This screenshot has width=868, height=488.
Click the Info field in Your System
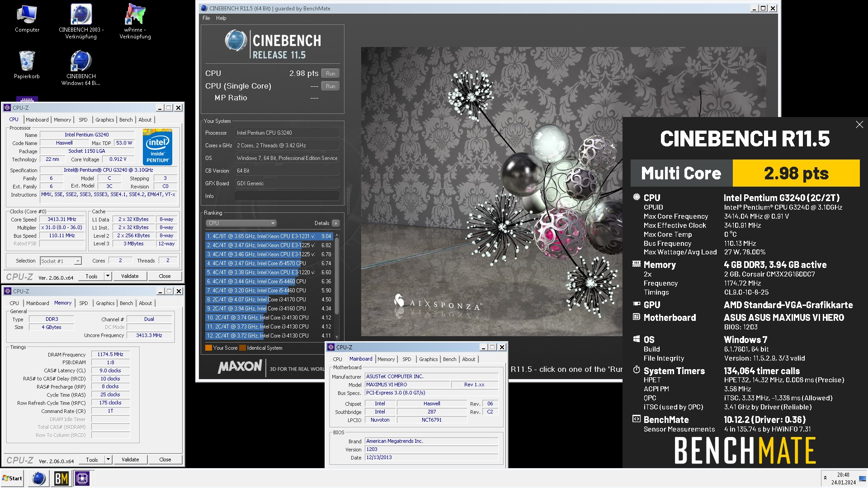point(287,196)
